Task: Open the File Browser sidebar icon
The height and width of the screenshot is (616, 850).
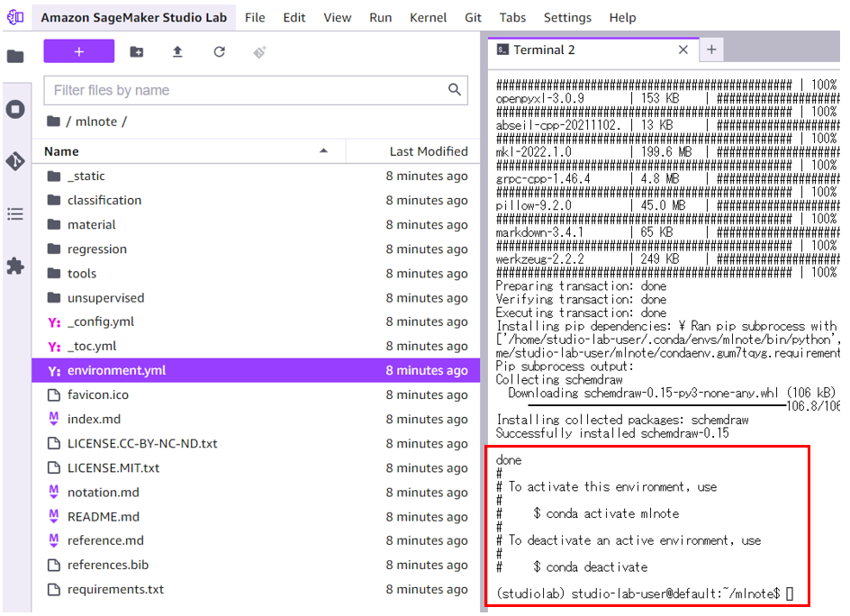Action: [15, 57]
